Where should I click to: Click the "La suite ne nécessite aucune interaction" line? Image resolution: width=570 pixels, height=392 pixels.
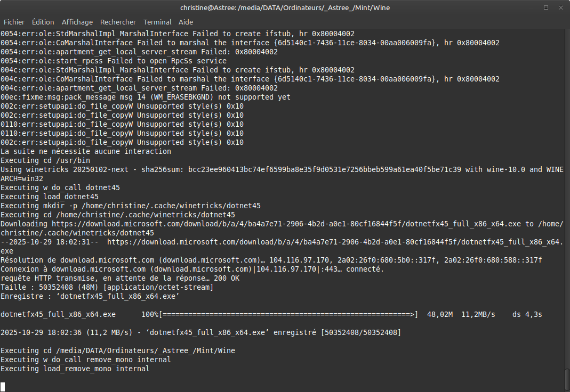[x=86, y=151]
